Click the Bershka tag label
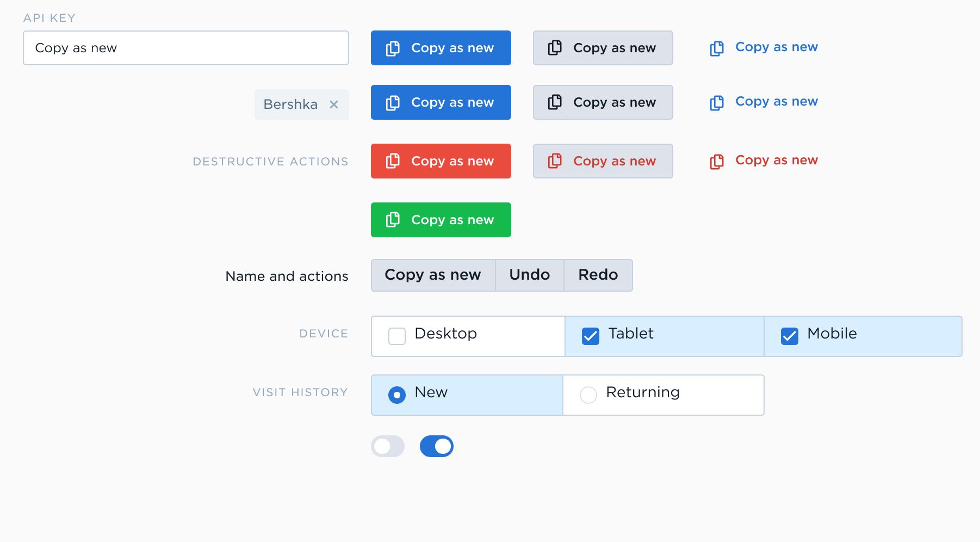The image size is (980, 542). pyautogui.click(x=290, y=104)
